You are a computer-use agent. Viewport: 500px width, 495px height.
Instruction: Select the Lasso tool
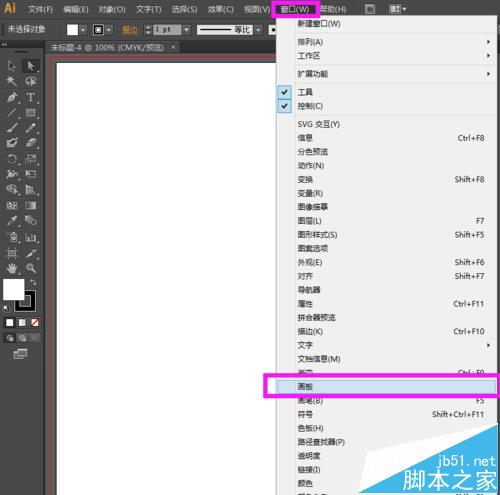click(31, 81)
